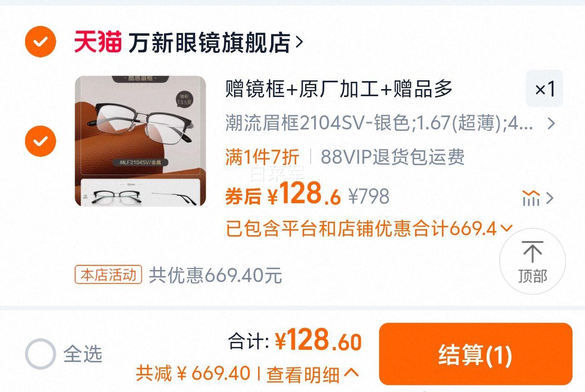Tap the 88VIP退货包运费 label
This screenshot has width=585, height=392.
point(392,157)
